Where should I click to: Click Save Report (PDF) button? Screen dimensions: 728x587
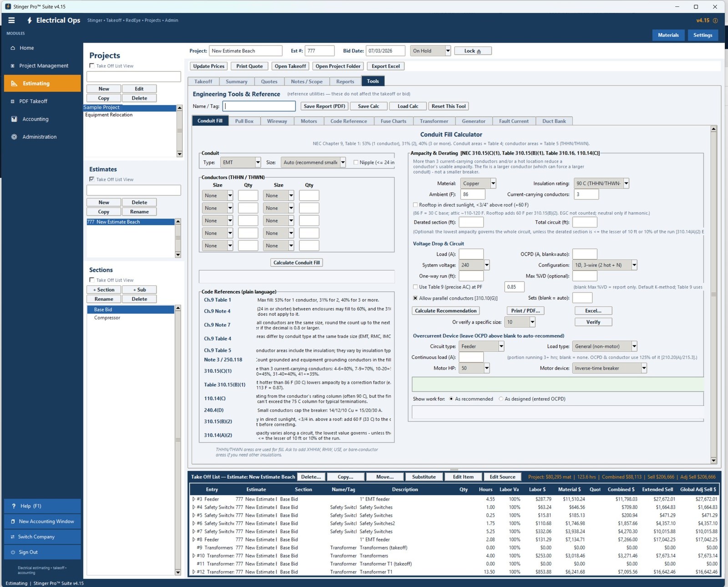pyautogui.click(x=324, y=106)
